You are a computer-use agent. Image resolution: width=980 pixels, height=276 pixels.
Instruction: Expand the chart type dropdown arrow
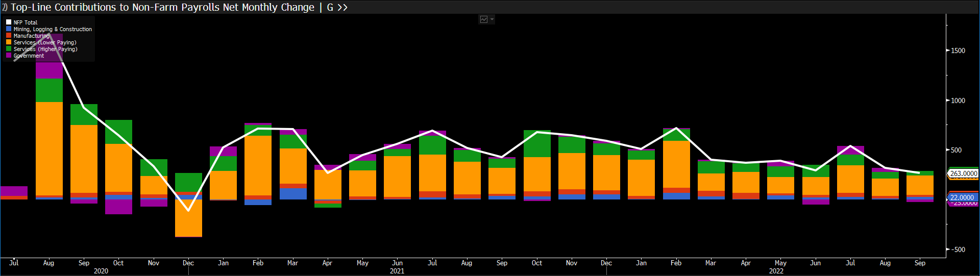[x=492, y=19]
